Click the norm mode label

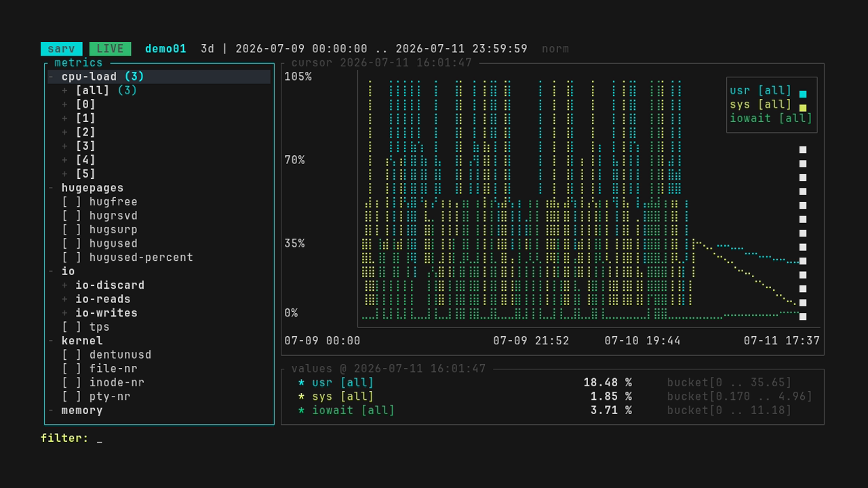click(555, 49)
